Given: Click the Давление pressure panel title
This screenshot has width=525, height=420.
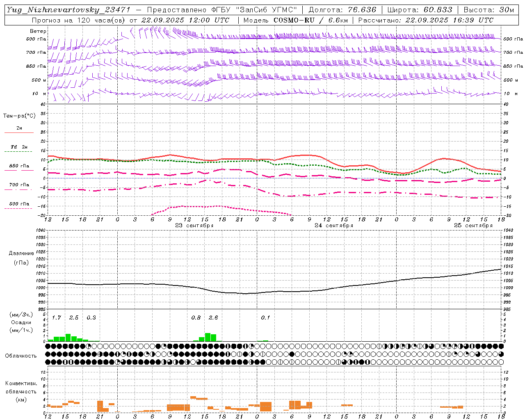Looking at the screenshot, I should tap(21, 253).
